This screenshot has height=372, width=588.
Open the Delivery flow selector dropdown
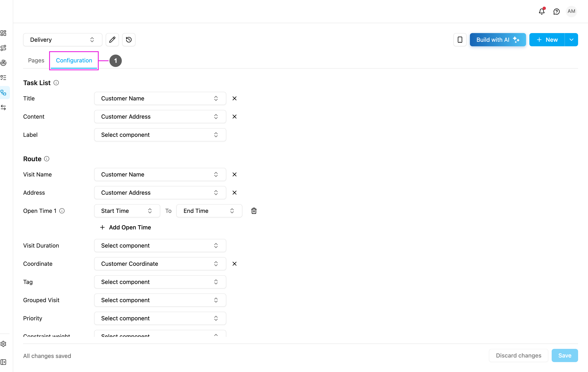(63, 40)
